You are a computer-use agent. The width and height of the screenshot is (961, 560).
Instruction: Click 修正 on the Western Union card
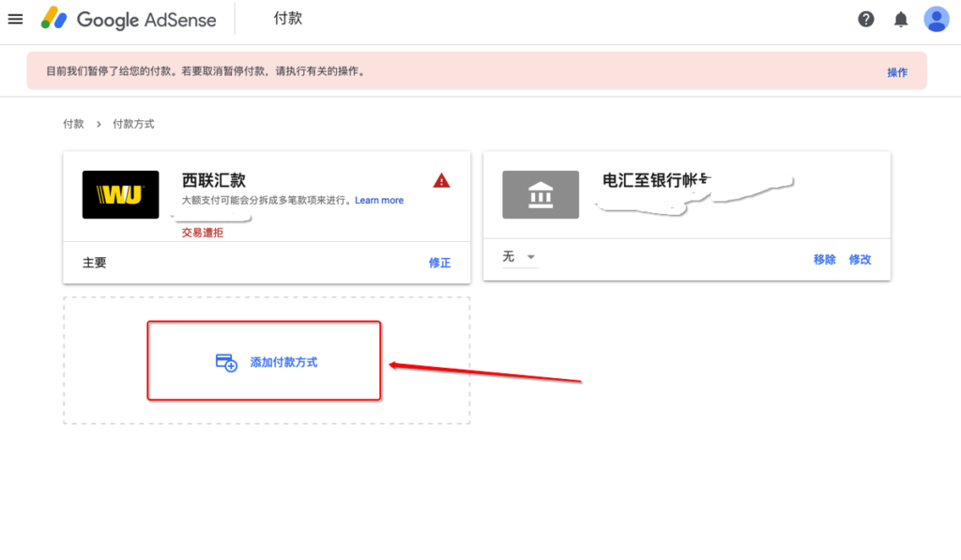point(439,263)
